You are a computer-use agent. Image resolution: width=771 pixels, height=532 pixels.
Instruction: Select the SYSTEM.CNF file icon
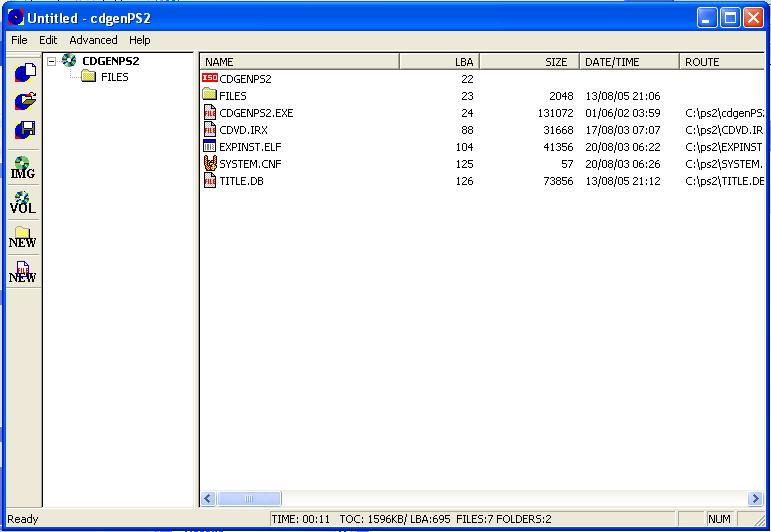tap(210, 164)
